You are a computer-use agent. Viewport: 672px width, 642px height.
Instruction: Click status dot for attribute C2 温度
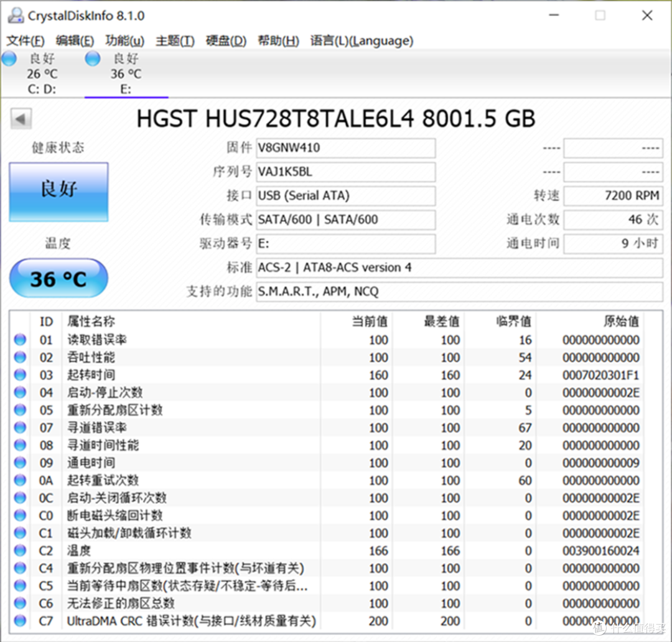click(x=20, y=551)
